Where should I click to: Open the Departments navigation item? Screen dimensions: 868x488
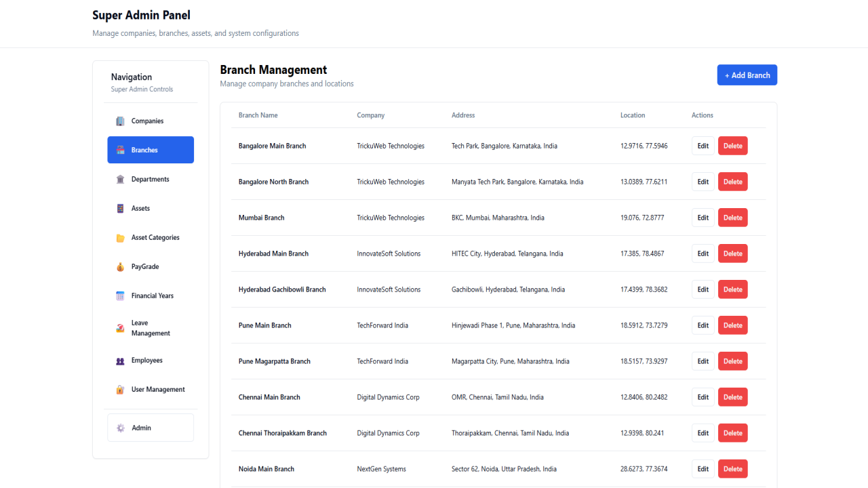[x=151, y=180]
